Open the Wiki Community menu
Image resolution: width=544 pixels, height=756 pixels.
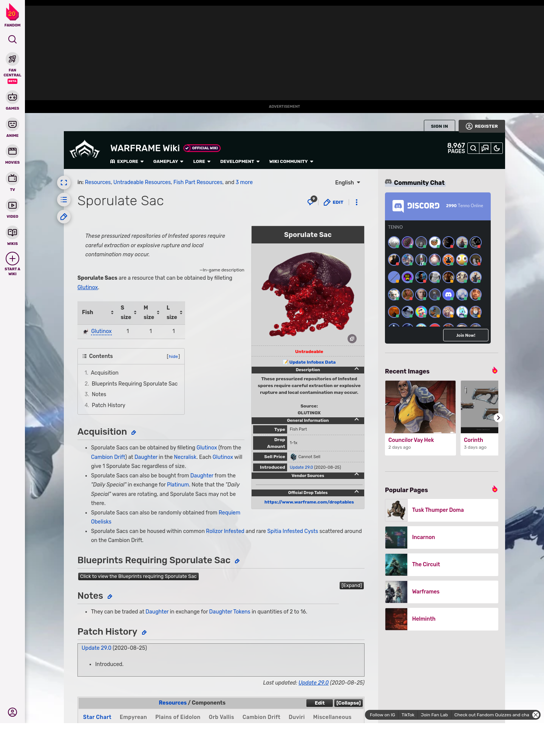291,161
